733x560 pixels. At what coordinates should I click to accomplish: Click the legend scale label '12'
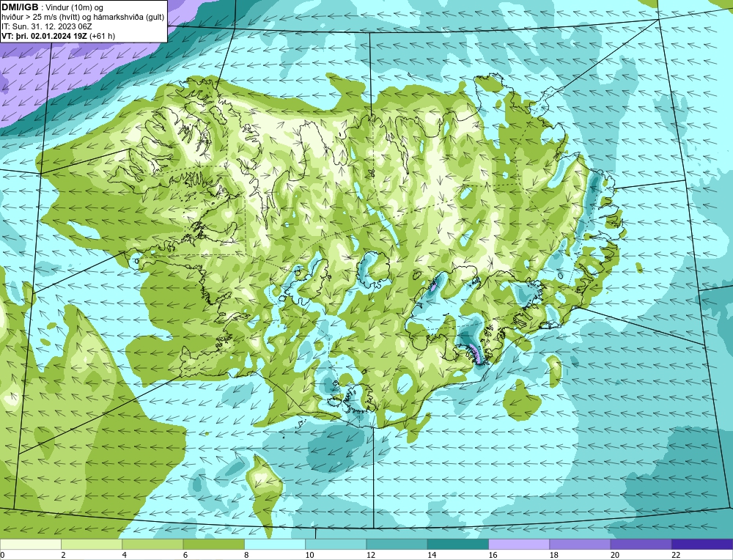click(370, 555)
